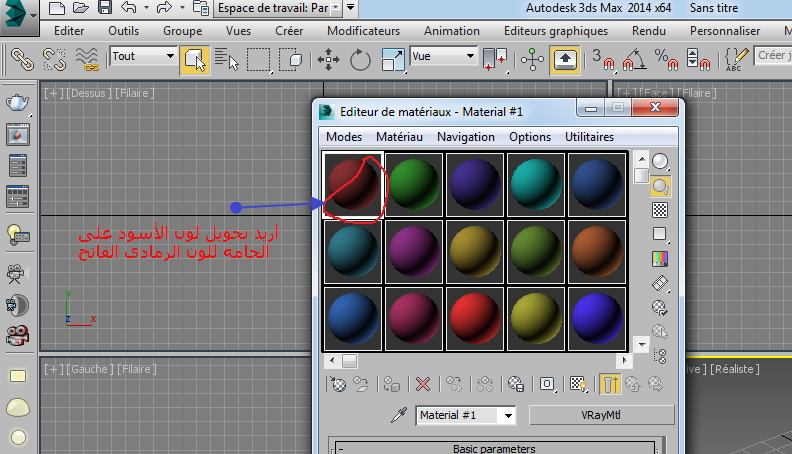This screenshot has width=792, height=454.
Task: Open the redo history dropdown arrow
Action: [182, 8]
